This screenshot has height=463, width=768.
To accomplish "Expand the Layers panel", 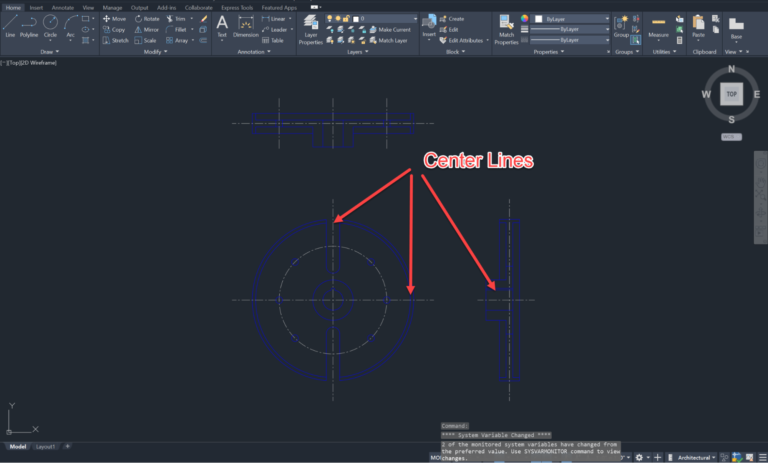I will coord(358,51).
